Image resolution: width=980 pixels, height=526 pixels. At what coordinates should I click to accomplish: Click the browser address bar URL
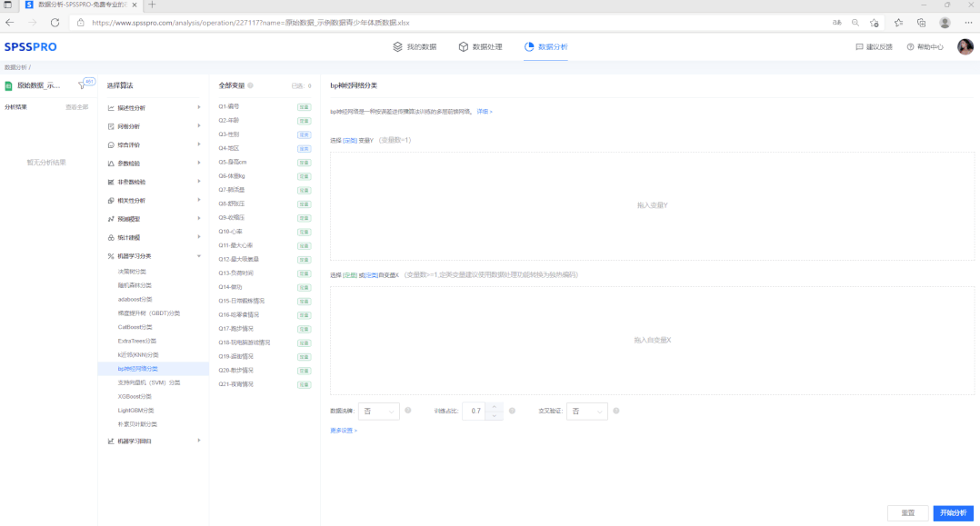pos(251,23)
